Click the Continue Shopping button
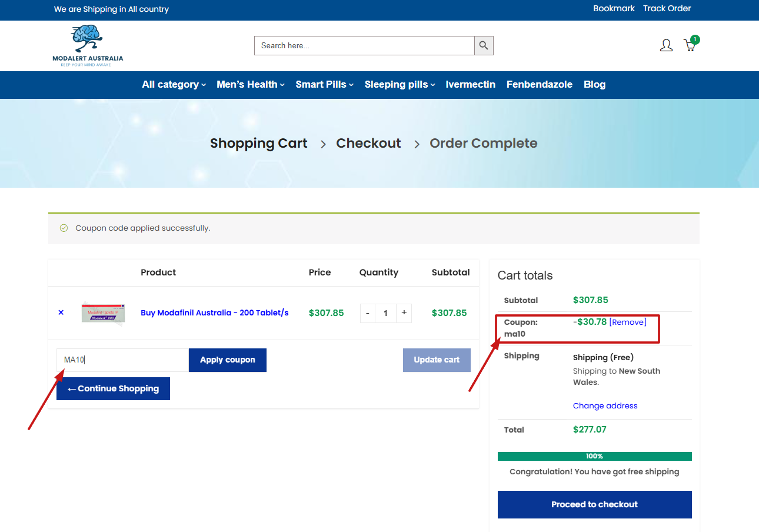The image size is (759, 532). click(113, 388)
